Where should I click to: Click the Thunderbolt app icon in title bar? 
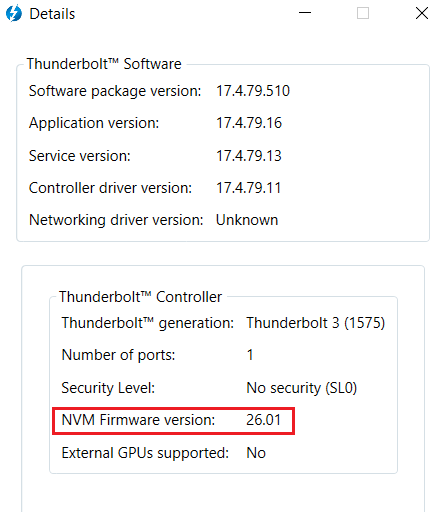[14, 14]
